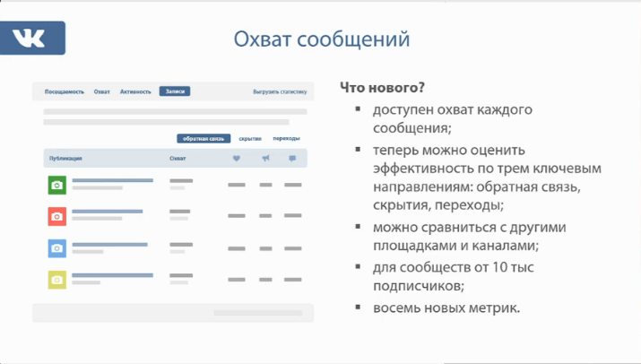Screen dimensions: 641x364
Task: Click the megaphone reposts column icon
Action: [x=265, y=159]
